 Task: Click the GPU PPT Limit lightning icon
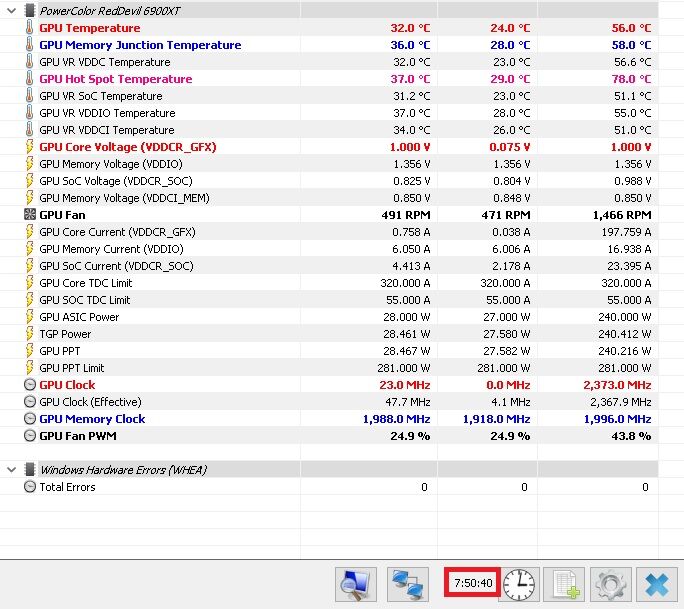(29, 368)
